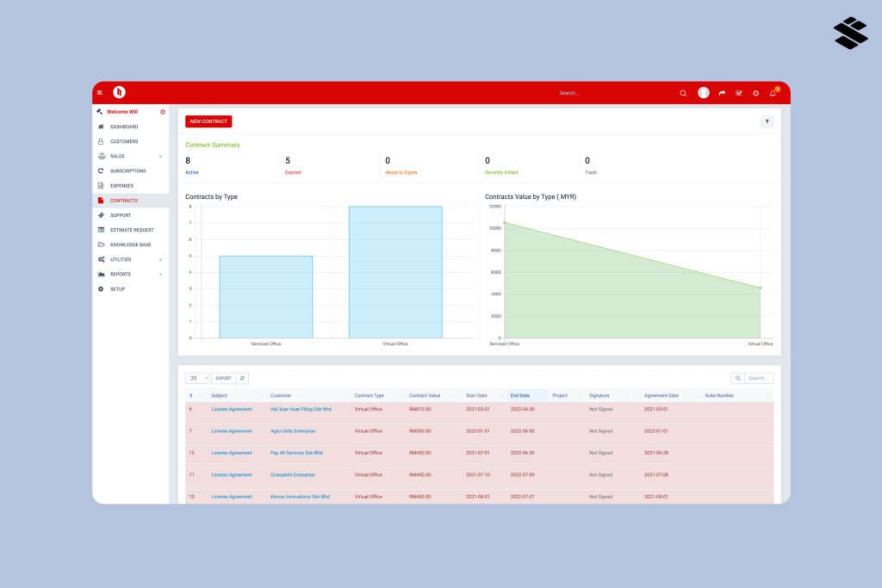
Task: Click the Knowledge Base folder icon
Action: point(101,244)
